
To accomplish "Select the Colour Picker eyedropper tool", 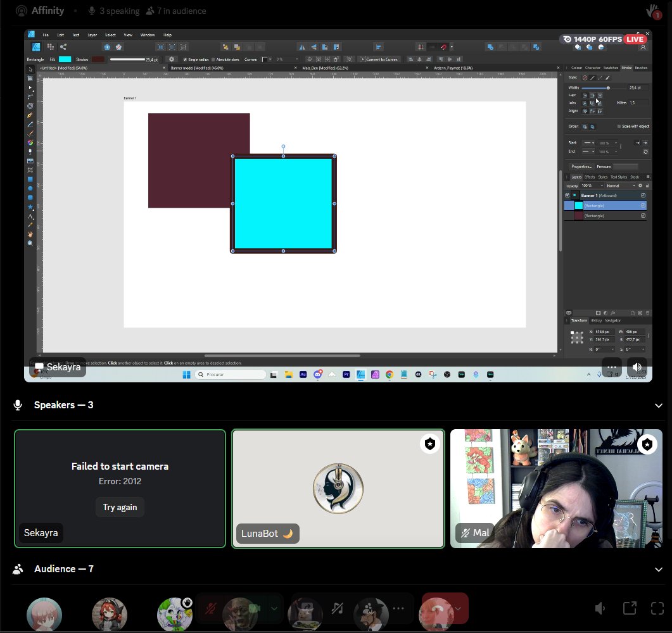I will click(30, 225).
